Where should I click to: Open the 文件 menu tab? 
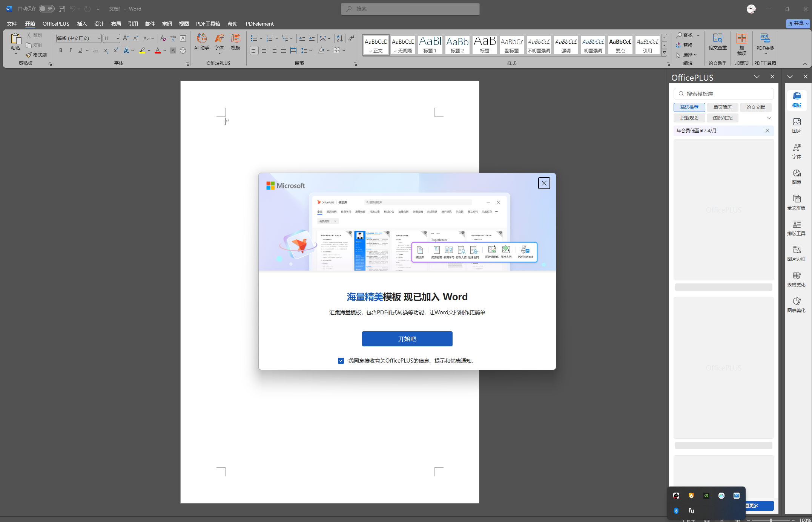[x=12, y=24]
